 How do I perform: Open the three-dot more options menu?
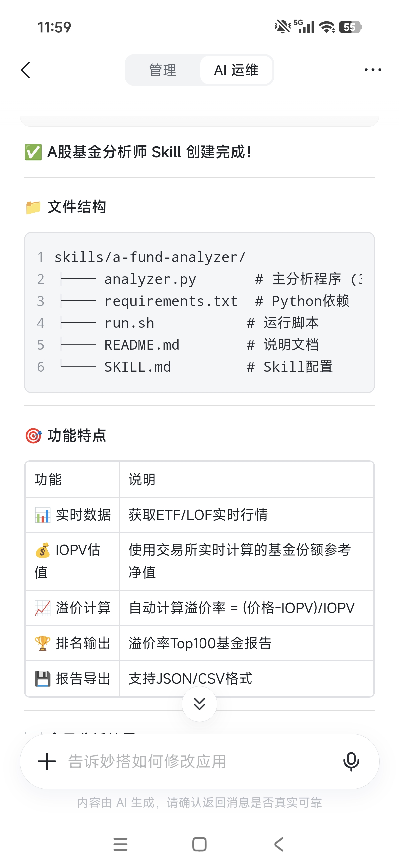pos(373,70)
